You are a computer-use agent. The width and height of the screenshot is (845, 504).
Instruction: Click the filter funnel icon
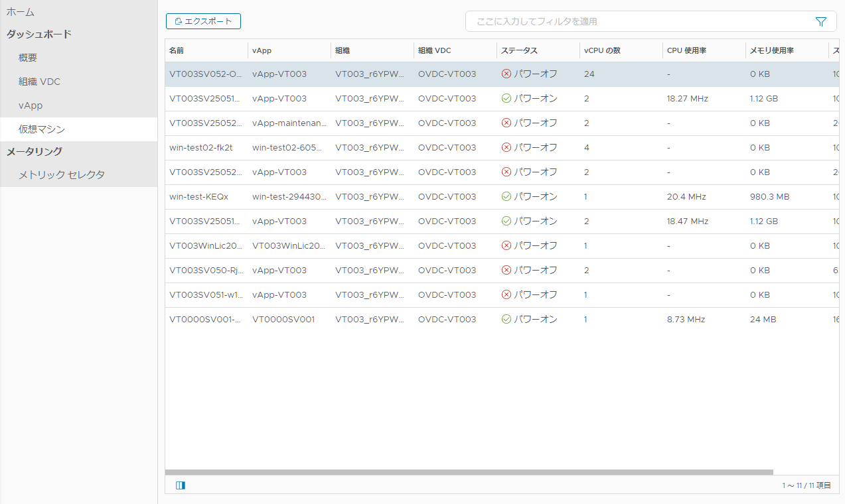tap(820, 22)
